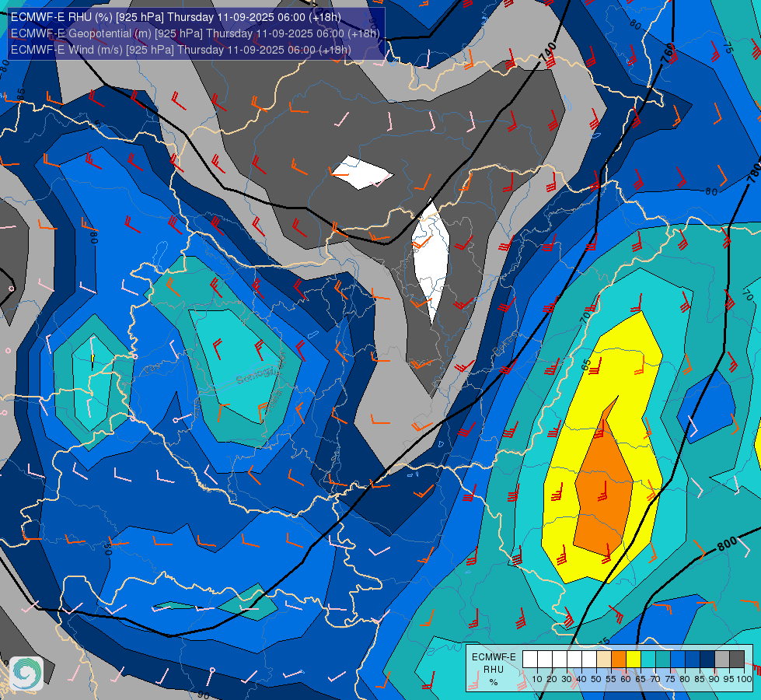Click the yellow 60–65 legend swatch

pyautogui.click(x=634, y=660)
